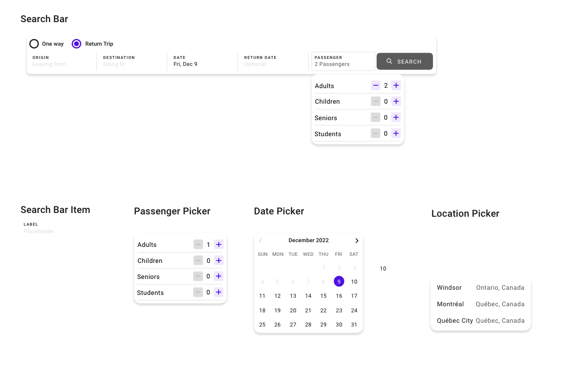Click the Seniors plus icon in Passenger Picker
This screenshot has height=392, width=576.
point(218,276)
